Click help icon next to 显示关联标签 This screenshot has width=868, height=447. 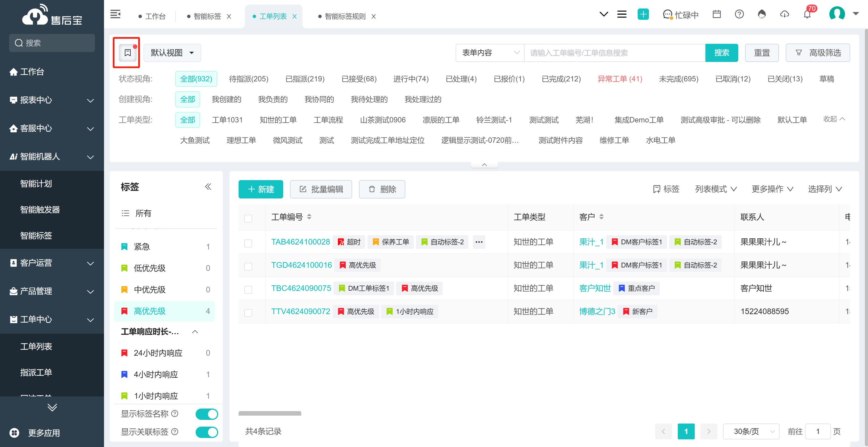point(175,432)
